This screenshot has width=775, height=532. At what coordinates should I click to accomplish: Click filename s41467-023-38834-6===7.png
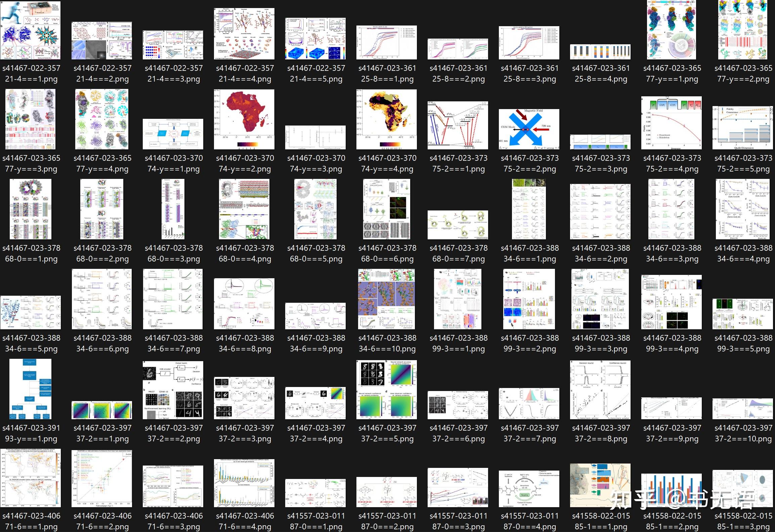click(x=174, y=343)
